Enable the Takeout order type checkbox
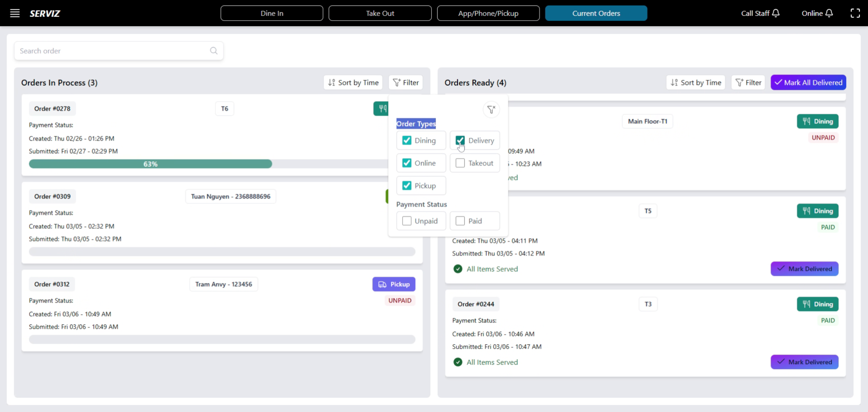Viewport: 868px width, 412px height. tap(460, 163)
